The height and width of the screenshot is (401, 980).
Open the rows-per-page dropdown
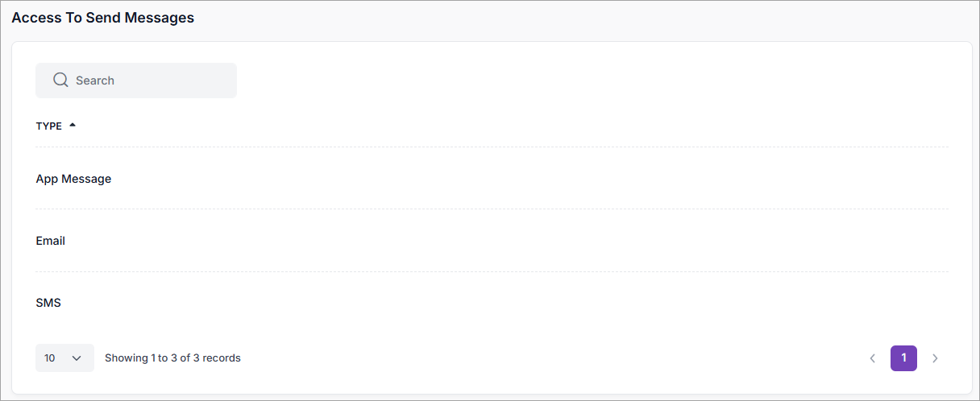64,358
